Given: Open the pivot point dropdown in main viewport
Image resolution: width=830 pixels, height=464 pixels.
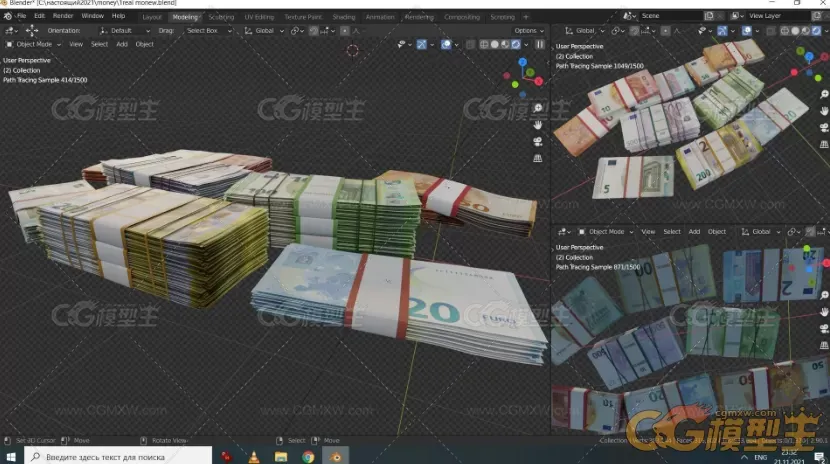Looking at the screenshot, I should [x=297, y=31].
